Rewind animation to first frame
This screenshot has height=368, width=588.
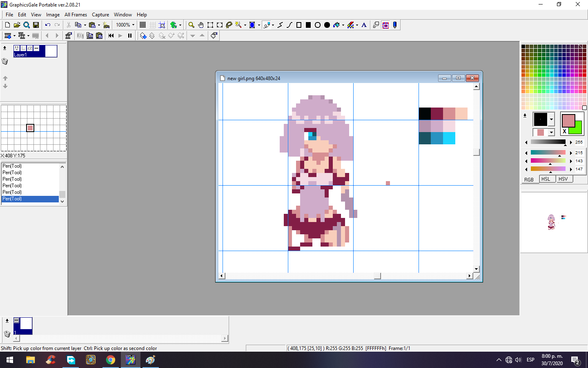click(x=111, y=36)
